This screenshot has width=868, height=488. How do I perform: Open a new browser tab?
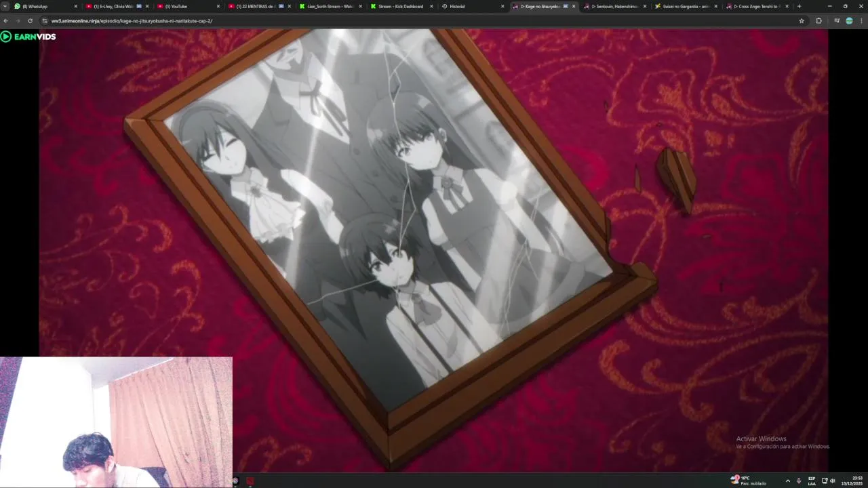[799, 6]
